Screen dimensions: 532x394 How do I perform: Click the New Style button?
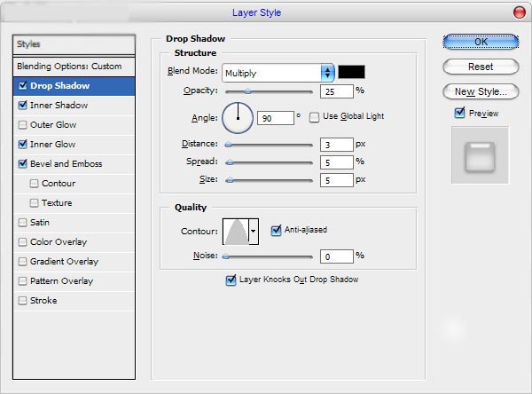pyautogui.click(x=480, y=91)
